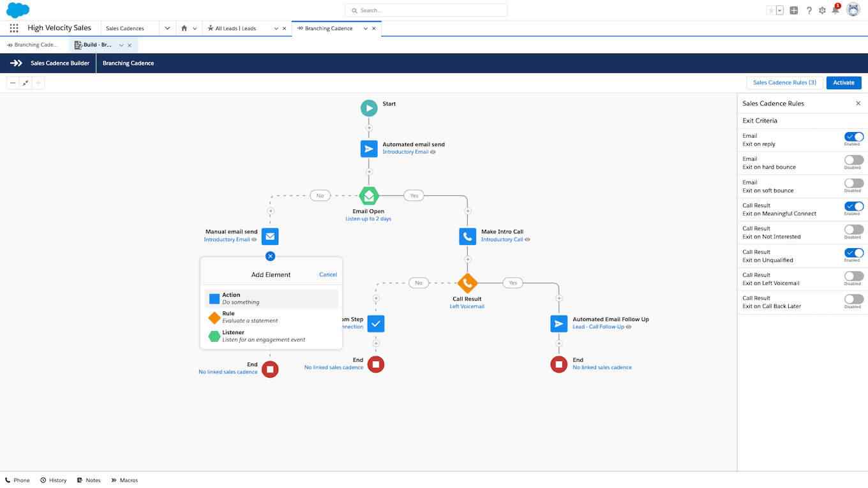
Task: Open the Lead - Call Follow-Up link
Action: tap(598, 327)
